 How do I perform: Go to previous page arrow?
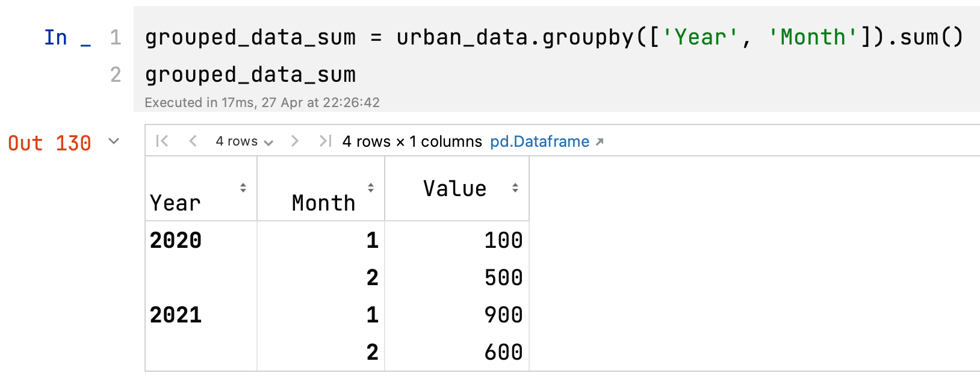pos(193,141)
